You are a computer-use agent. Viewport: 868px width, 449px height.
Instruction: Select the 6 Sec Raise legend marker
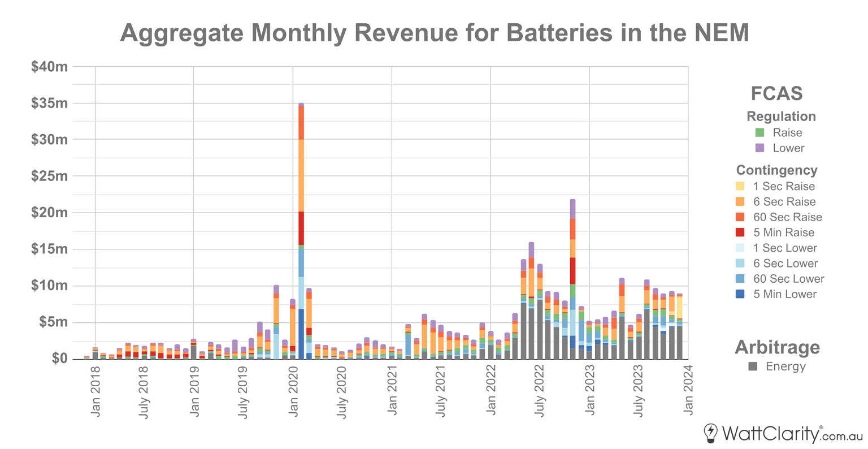tap(740, 201)
